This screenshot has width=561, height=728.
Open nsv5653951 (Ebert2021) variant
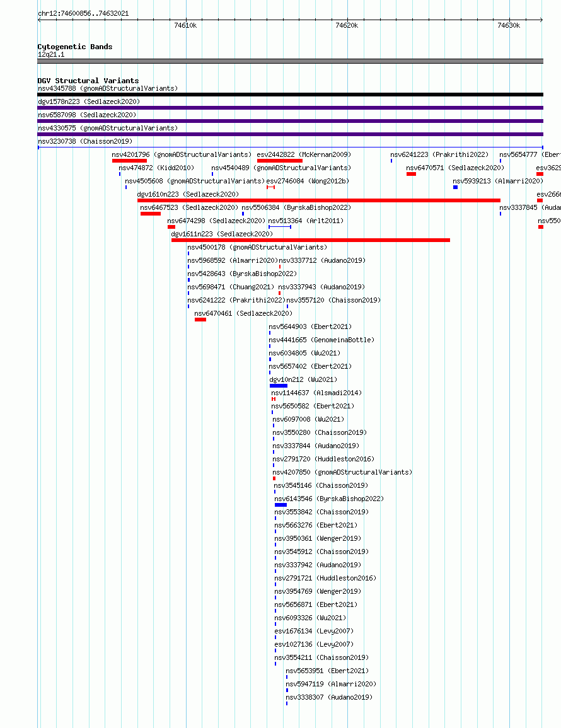pyautogui.click(x=327, y=671)
